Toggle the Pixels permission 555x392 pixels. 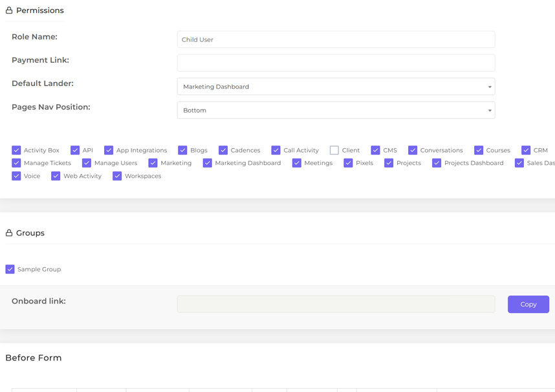pyautogui.click(x=348, y=162)
